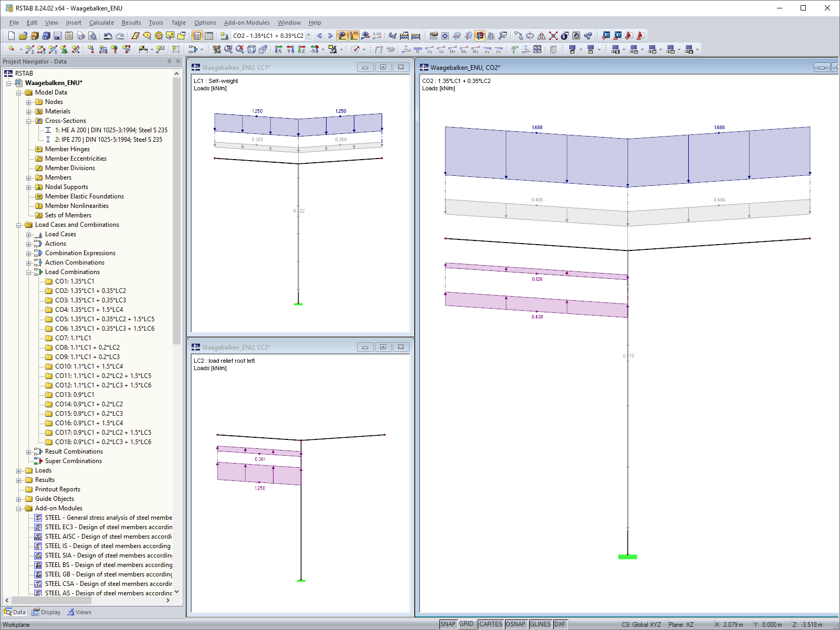Expand the Nodes tree node
This screenshot has width=840, height=630.
[28, 102]
